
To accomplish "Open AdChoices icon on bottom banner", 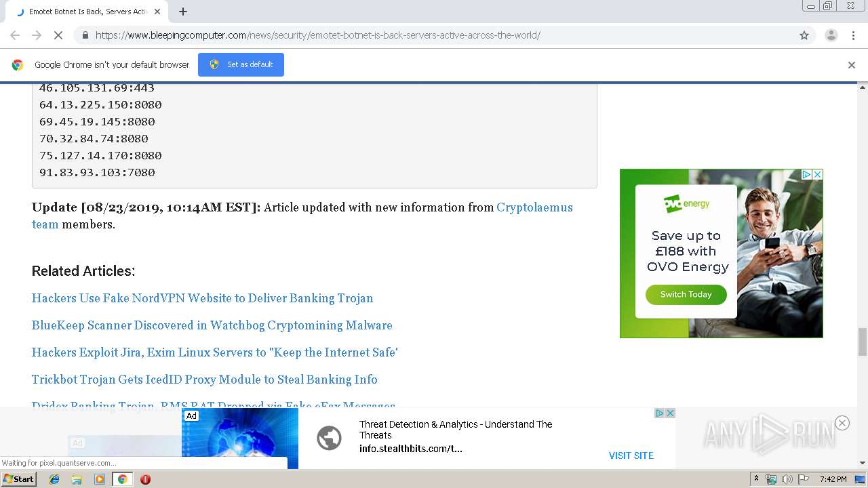I will pos(659,413).
